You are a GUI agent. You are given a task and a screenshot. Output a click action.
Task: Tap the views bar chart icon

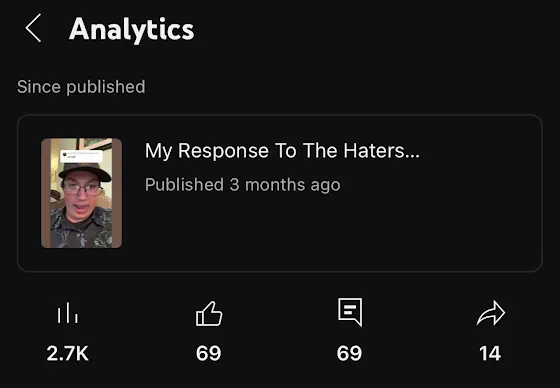pyautogui.click(x=68, y=313)
